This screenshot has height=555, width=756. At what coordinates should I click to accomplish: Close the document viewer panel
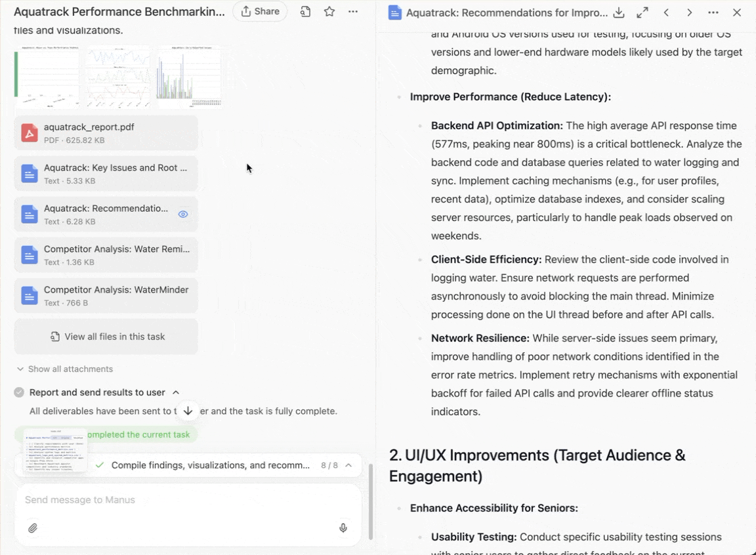pyautogui.click(x=737, y=13)
